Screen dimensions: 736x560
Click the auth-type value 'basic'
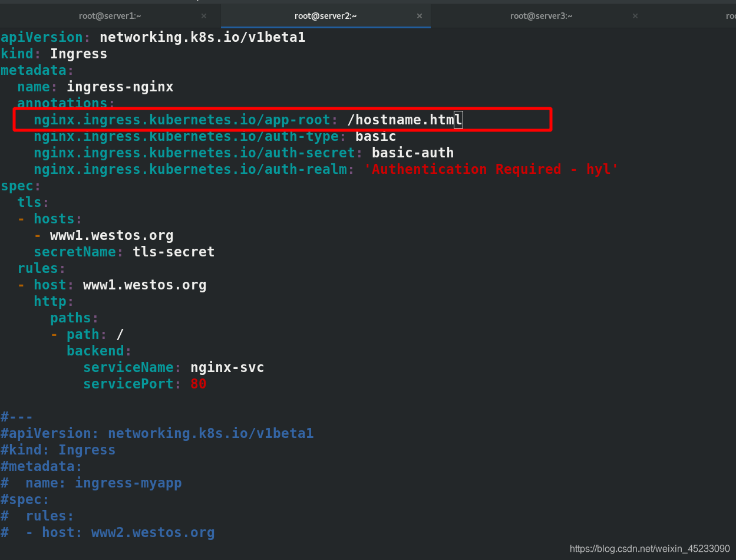click(376, 136)
